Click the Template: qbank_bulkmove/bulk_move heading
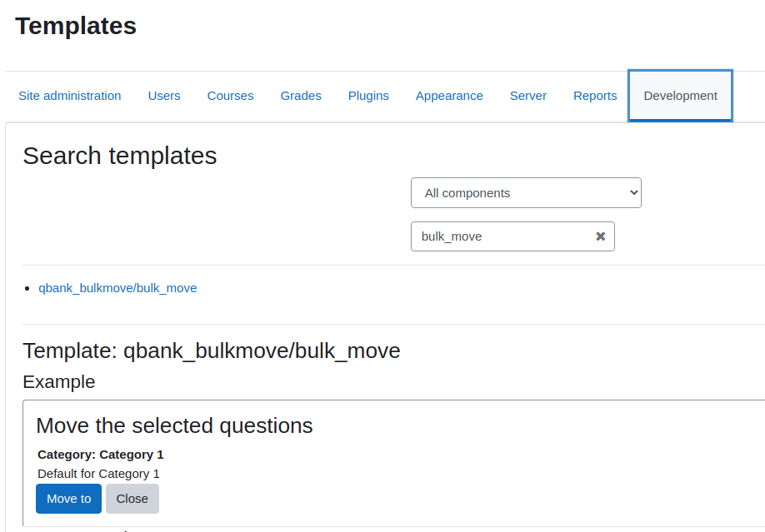The image size is (765, 532). 212,351
